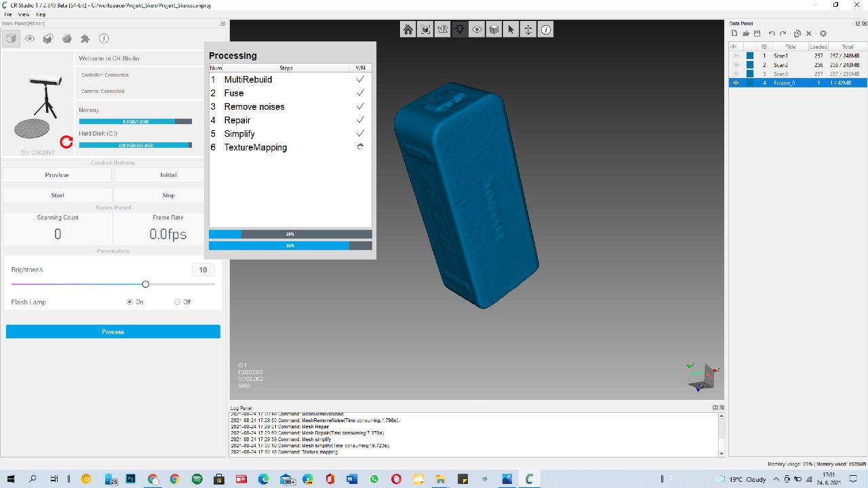Open Word from the taskbar

pos(352,479)
